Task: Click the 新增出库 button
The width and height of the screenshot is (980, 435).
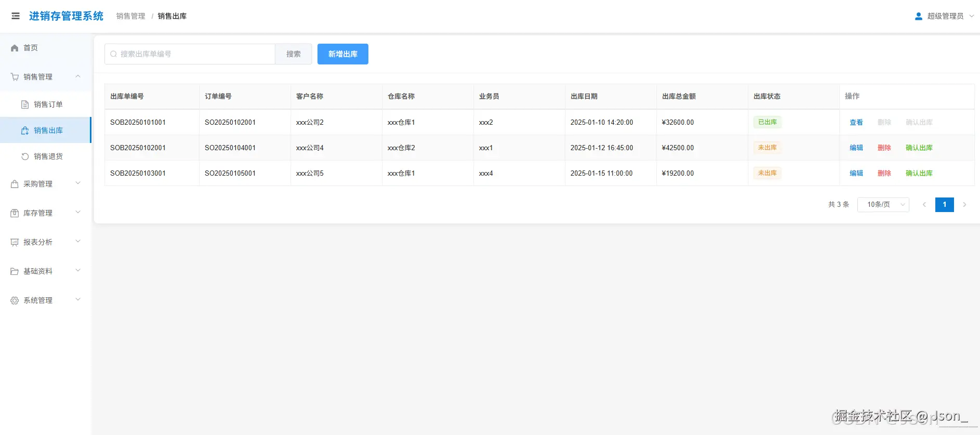Action: click(343, 54)
